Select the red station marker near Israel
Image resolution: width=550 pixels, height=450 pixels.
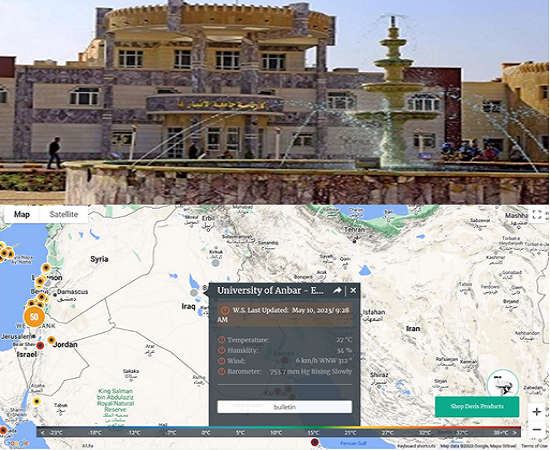(40, 345)
